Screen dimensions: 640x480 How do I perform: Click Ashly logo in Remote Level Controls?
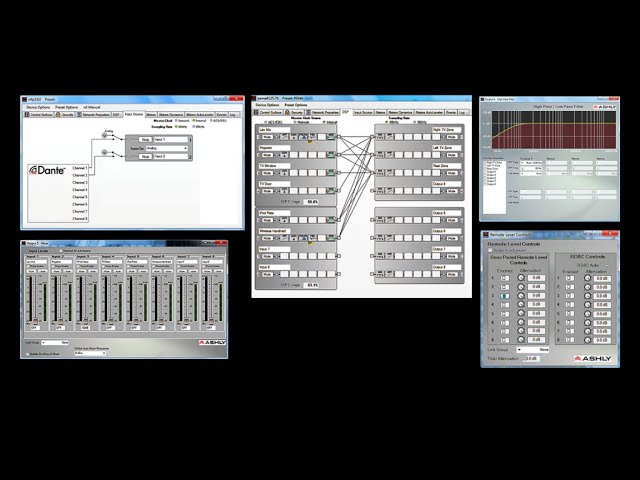(591, 357)
